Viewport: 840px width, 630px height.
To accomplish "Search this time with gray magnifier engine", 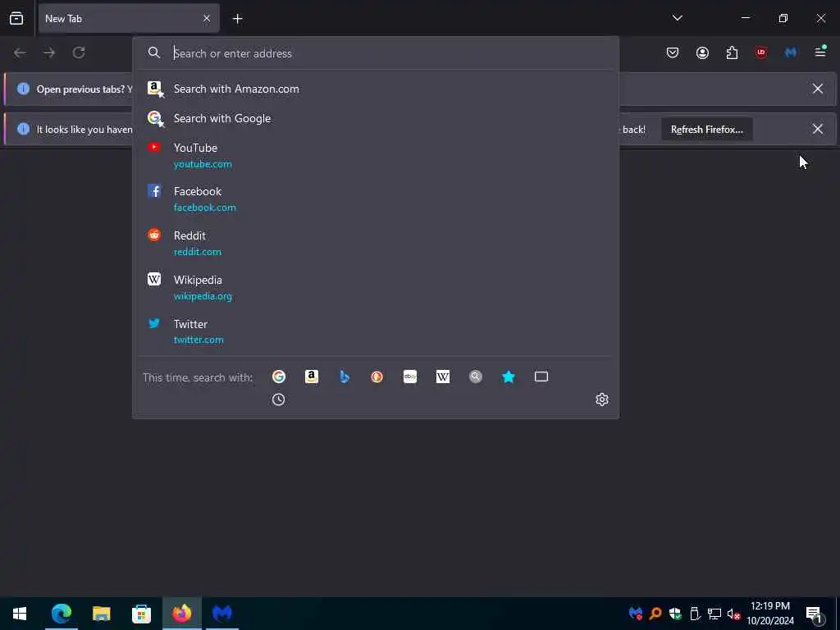I will (476, 377).
